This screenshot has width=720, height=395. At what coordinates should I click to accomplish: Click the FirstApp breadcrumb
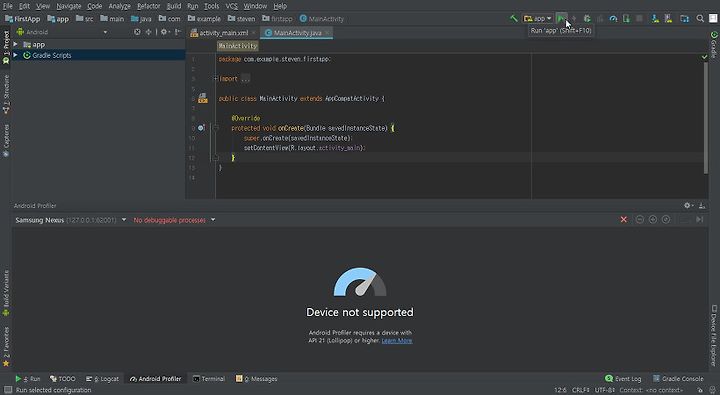[x=22, y=19]
